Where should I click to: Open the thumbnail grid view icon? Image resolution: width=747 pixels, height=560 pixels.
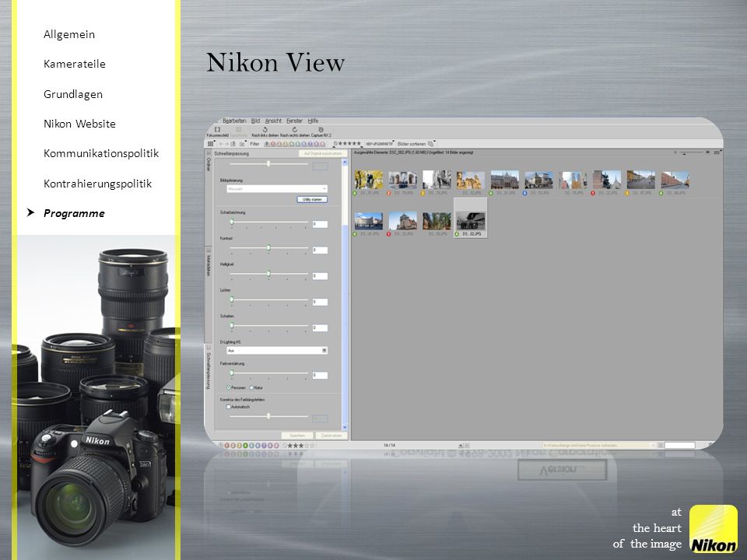pyautogui.click(x=211, y=143)
